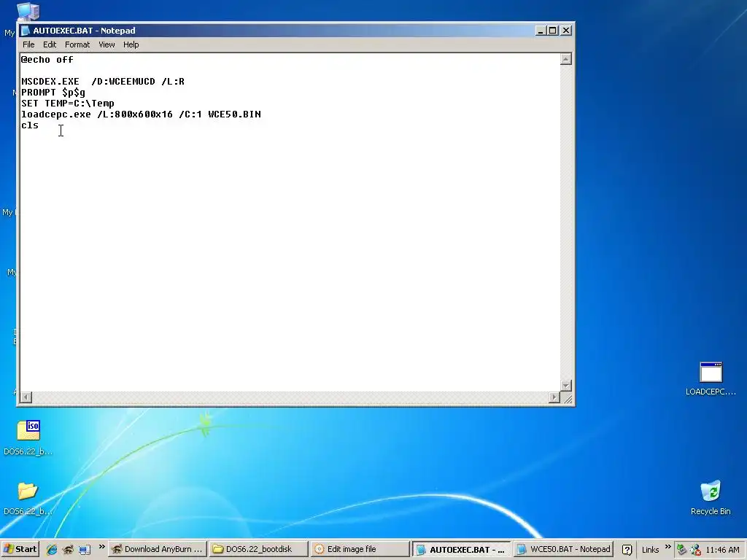Maximize the AUTOEXEC.BAT Notepad window
Image resolution: width=747 pixels, height=560 pixels.
553,31
